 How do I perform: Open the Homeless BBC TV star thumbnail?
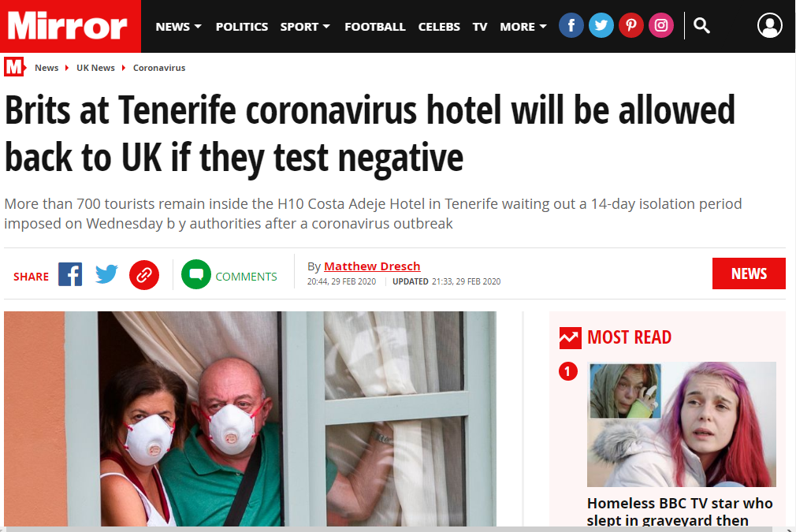[681, 424]
